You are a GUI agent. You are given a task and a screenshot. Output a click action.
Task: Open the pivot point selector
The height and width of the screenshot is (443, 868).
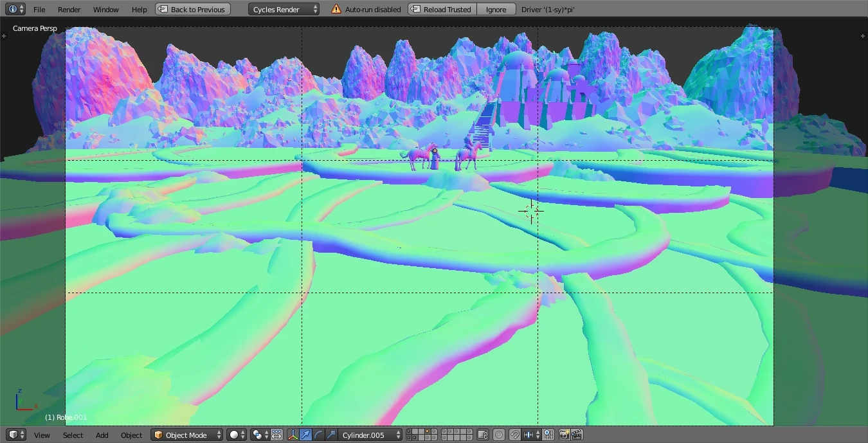(260, 435)
